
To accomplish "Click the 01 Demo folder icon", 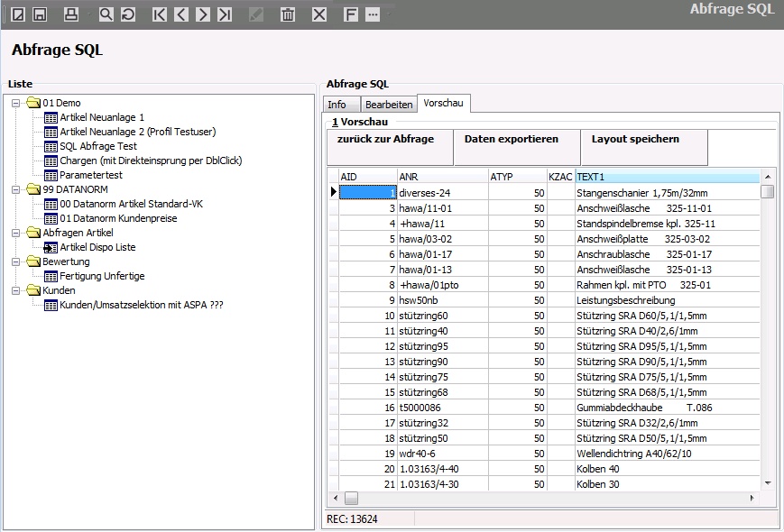I will 33,103.
